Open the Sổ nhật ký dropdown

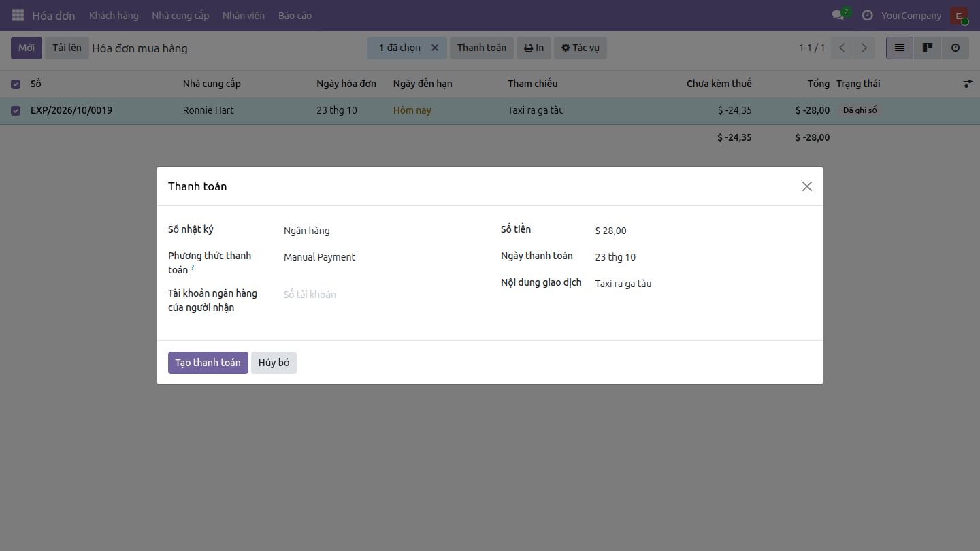(x=381, y=231)
